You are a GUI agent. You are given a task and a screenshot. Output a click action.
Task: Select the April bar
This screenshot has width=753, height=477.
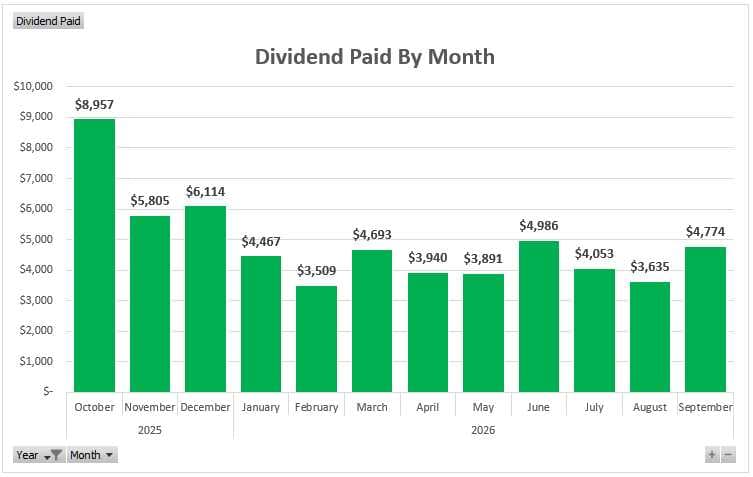click(x=428, y=332)
